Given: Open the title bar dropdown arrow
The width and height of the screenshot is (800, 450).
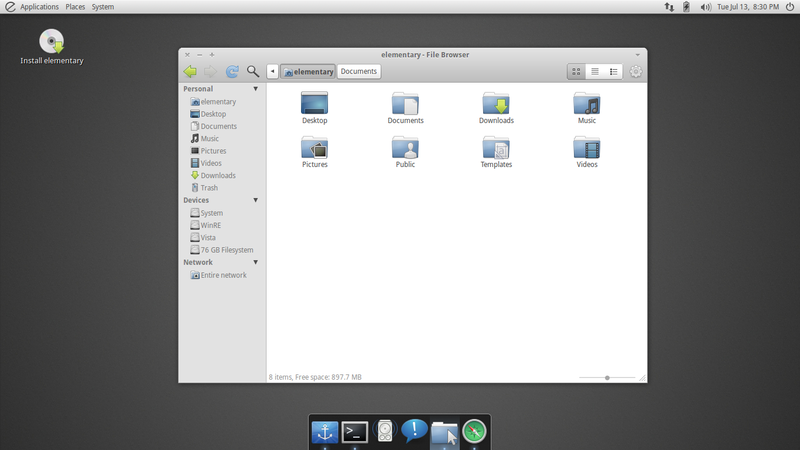Looking at the screenshot, I should 637,55.
